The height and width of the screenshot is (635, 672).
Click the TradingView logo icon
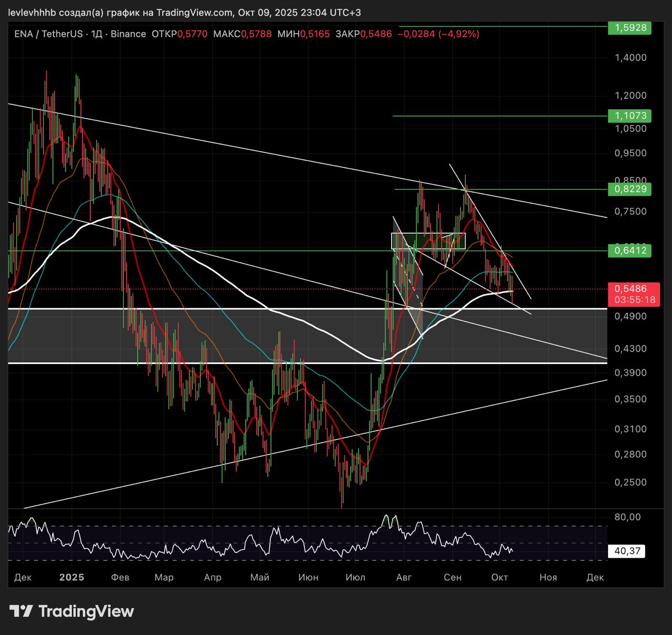point(21,611)
